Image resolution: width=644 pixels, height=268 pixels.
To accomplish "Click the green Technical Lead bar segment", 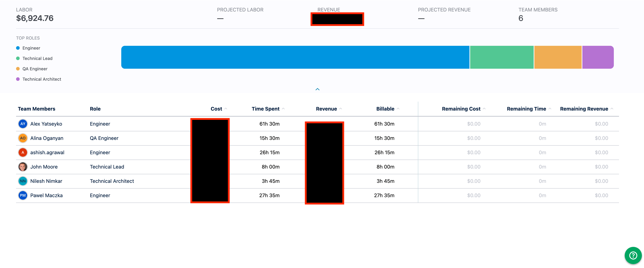I will (501, 57).
